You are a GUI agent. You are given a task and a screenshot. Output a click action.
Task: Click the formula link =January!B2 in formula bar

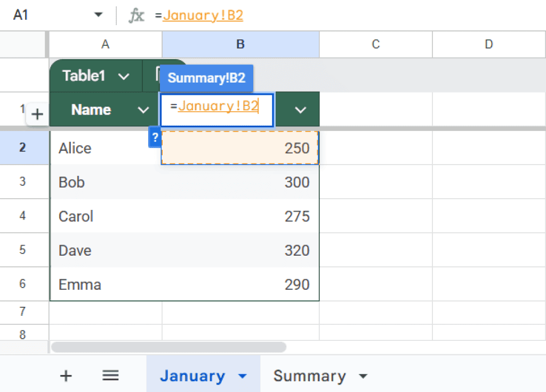(203, 15)
